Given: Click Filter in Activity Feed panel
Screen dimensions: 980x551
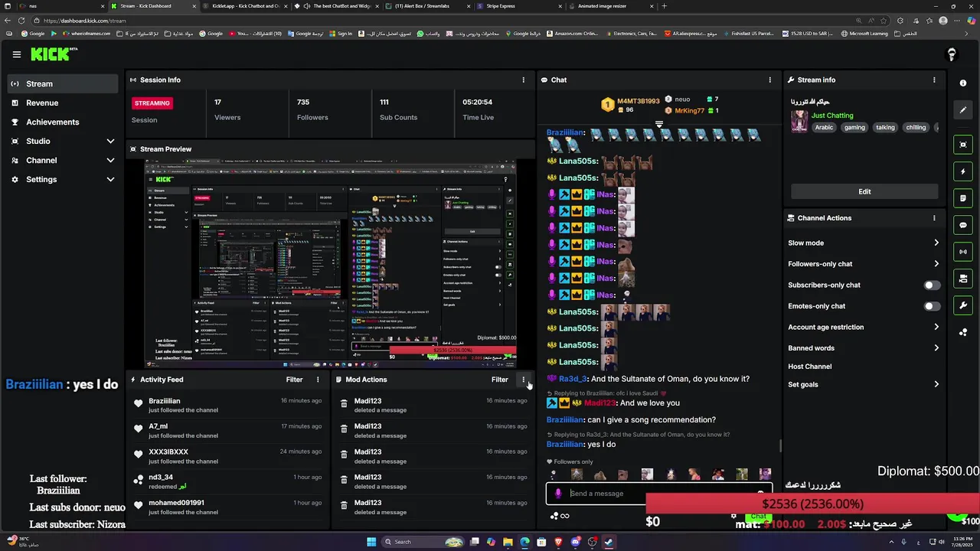Looking at the screenshot, I should (294, 380).
